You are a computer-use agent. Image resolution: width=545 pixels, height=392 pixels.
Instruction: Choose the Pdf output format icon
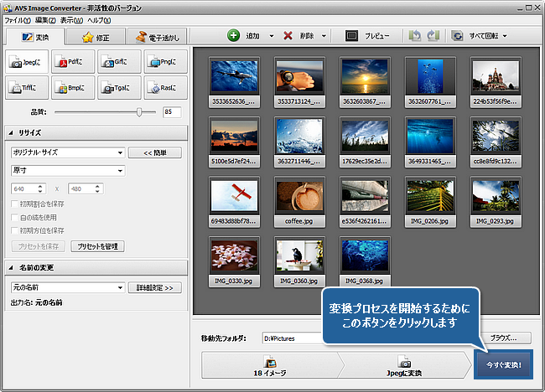coord(73,61)
